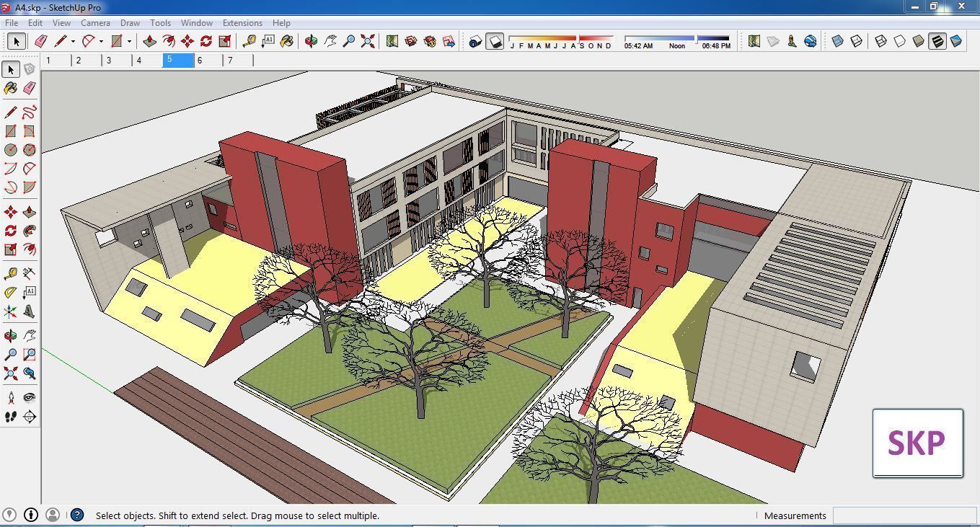This screenshot has height=527, width=980.
Task: Open the 3D Warehouse icon
Action: 411,41
